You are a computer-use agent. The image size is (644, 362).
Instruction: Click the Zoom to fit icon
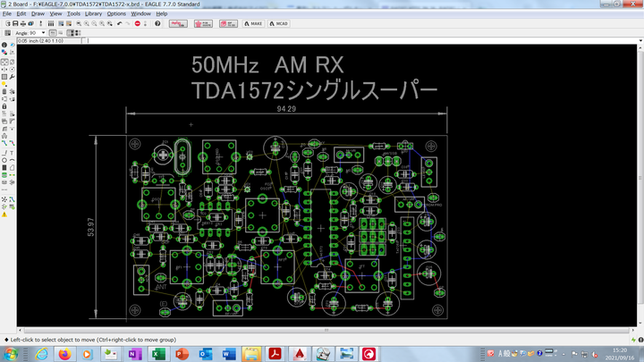[79, 23]
